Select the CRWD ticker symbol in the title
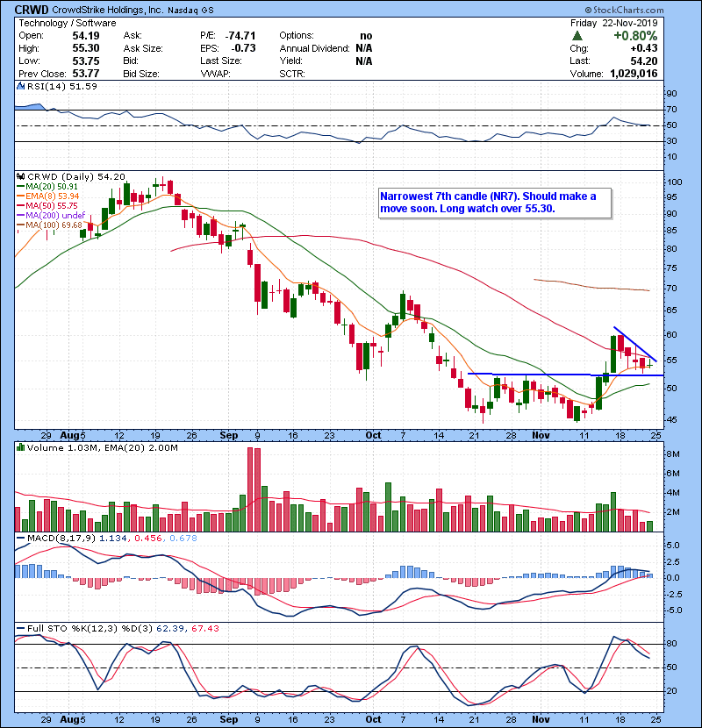The image size is (702, 728). point(31,10)
